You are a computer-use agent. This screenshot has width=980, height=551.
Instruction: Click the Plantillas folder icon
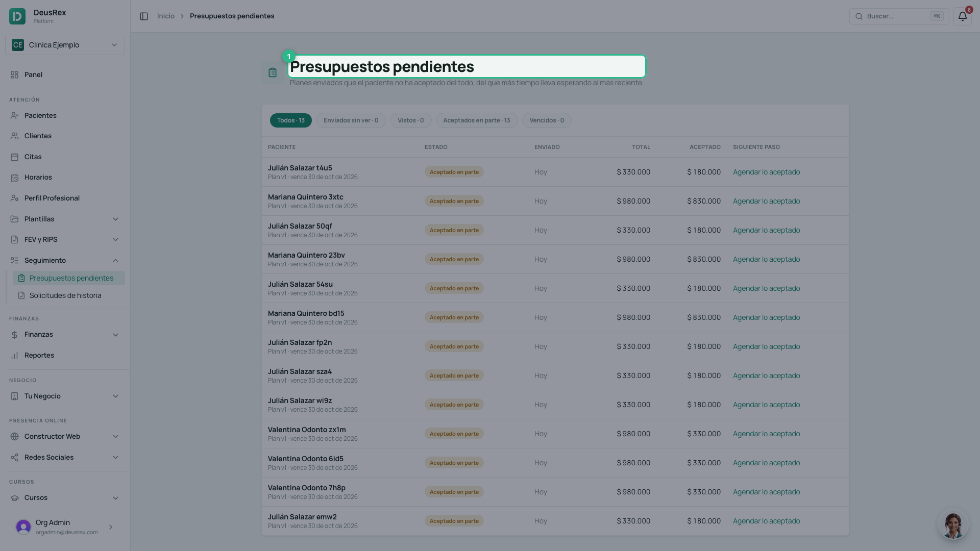[14, 219]
